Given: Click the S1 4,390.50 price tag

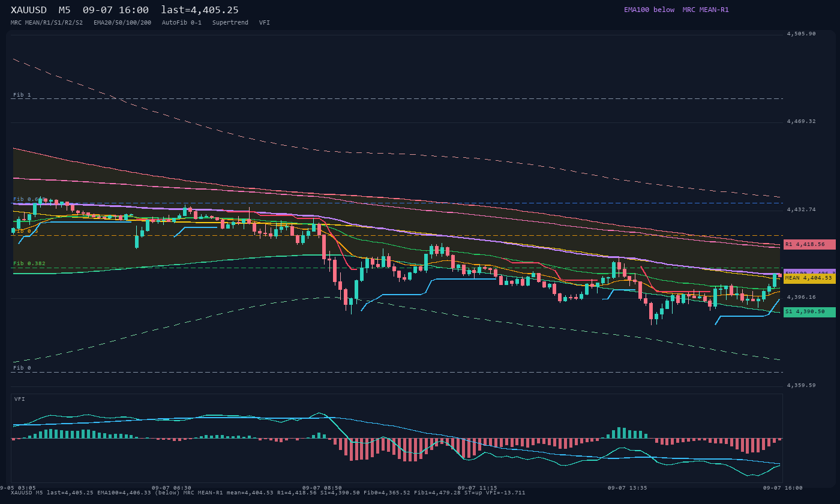Looking at the screenshot, I should tap(809, 312).
